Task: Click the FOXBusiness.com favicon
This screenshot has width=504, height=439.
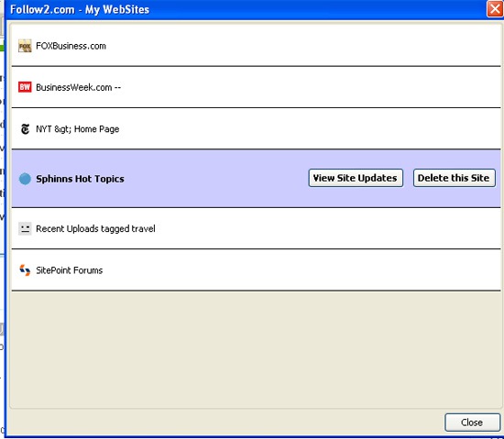Action: 25,46
